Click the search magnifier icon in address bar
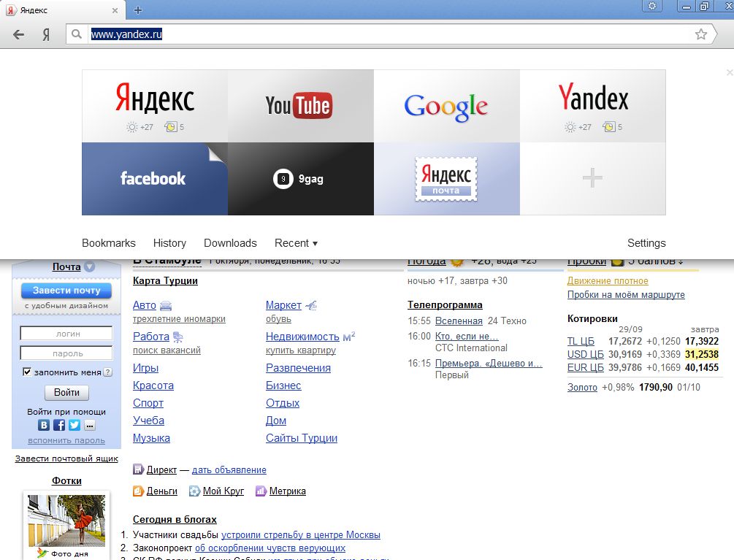The height and width of the screenshot is (560, 734). pos(76,34)
